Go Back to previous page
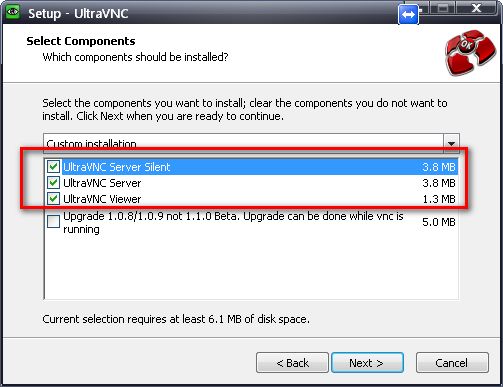Screen dimensions: 503x387 coord(292,362)
